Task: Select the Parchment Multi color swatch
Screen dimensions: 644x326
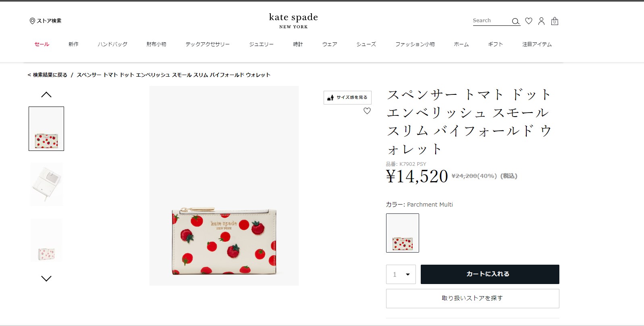Action: pos(402,233)
